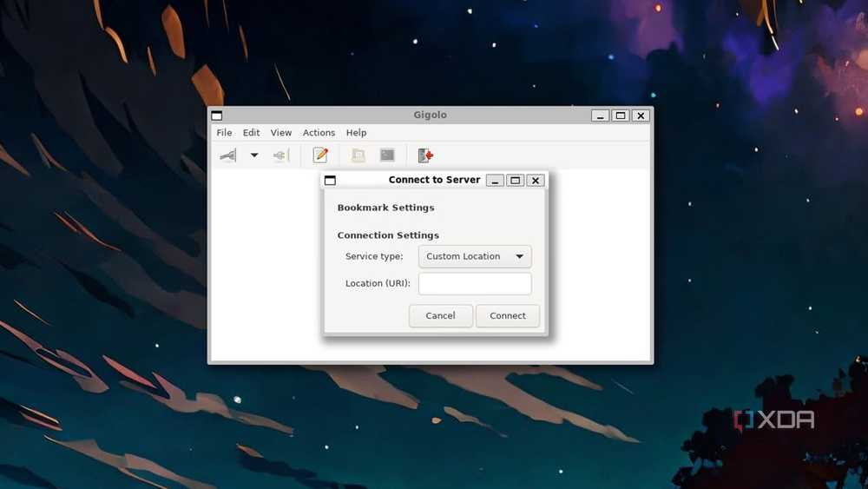The image size is (868, 489).
Task: Click the Open in Terminal toolbar icon
Action: tap(387, 155)
